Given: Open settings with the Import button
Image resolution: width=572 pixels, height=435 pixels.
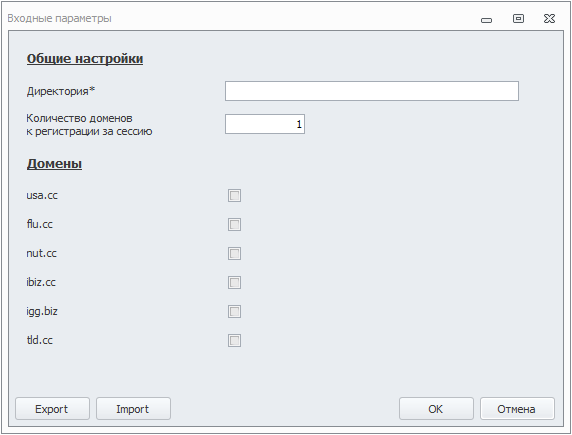Looking at the screenshot, I should point(133,409).
